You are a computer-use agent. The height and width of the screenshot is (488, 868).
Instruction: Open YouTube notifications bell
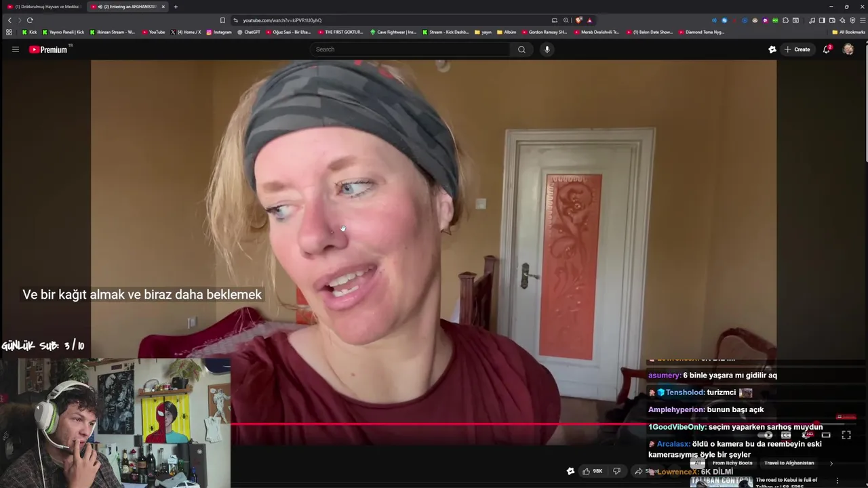(827, 49)
